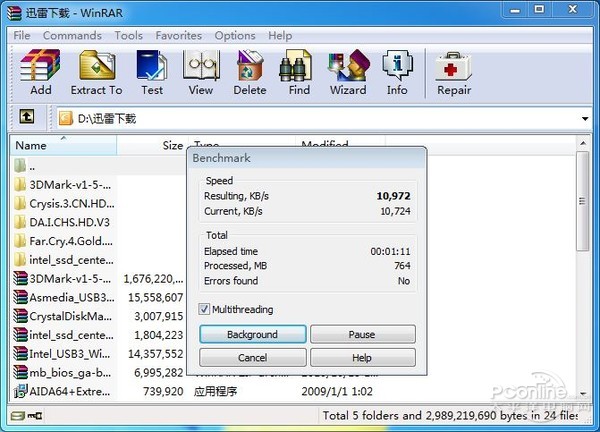
Task: Click the 应用程序 type cell
Action: click(x=215, y=391)
